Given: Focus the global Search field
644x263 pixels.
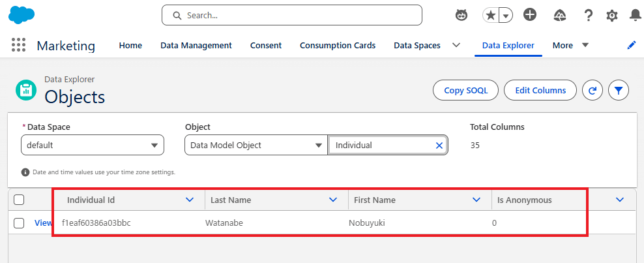Looking at the screenshot, I should point(291,15).
